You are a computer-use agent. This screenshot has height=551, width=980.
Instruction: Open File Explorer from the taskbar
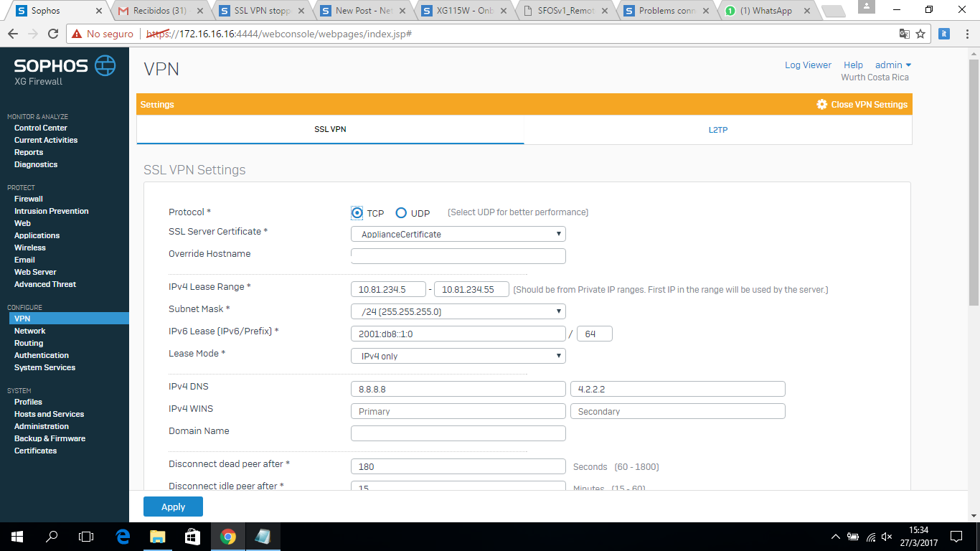157,536
